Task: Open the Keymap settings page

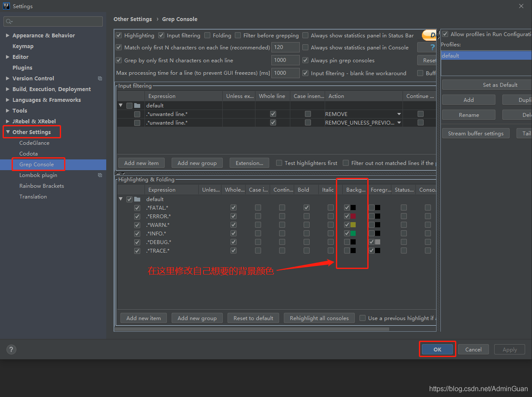Action: pyautogui.click(x=23, y=46)
